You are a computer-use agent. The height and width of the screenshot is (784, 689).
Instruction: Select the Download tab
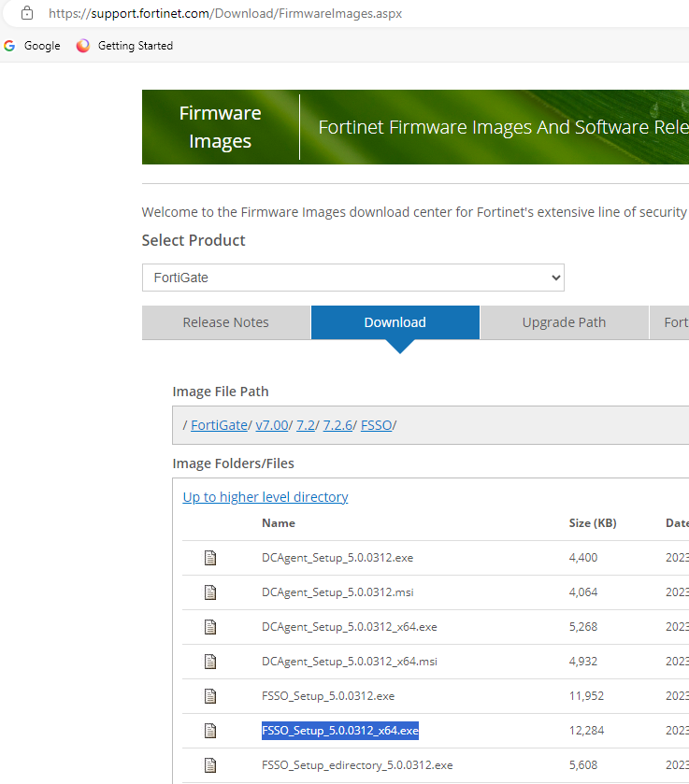point(395,322)
